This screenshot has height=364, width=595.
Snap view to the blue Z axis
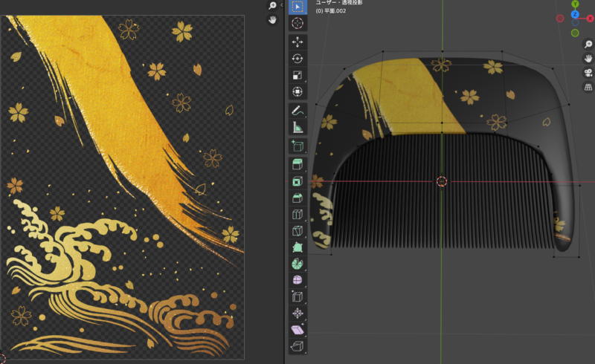click(x=575, y=14)
